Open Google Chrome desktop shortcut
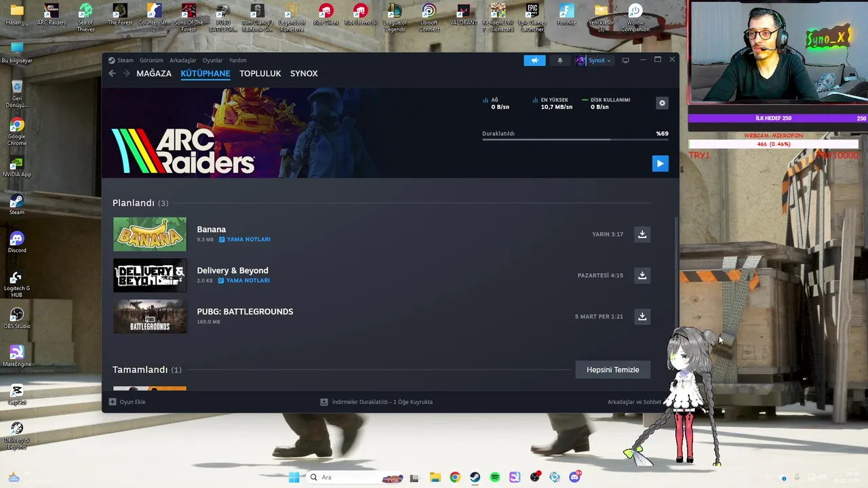Image resolution: width=868 pixels, height=488 pixels. pyautogui.click(x=17, y=131)
